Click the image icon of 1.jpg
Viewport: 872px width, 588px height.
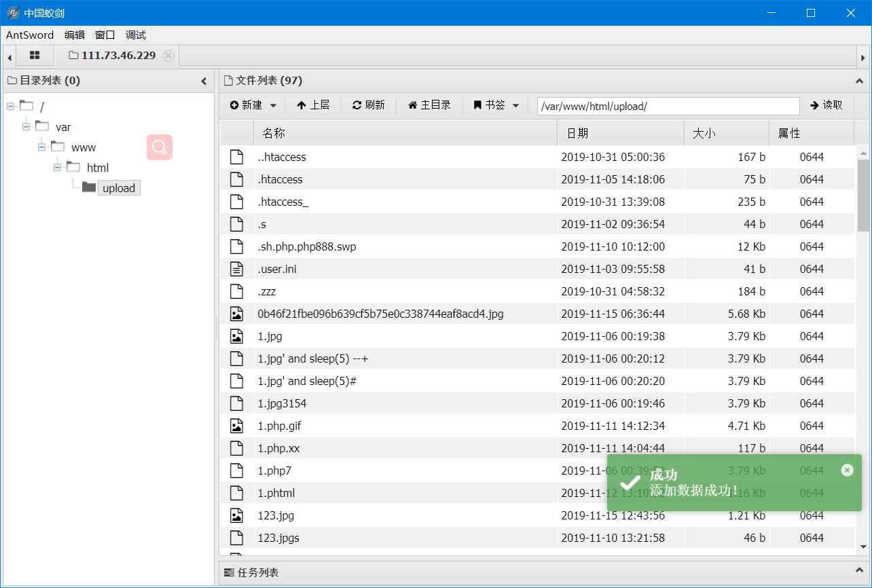[x=236, y=336]
